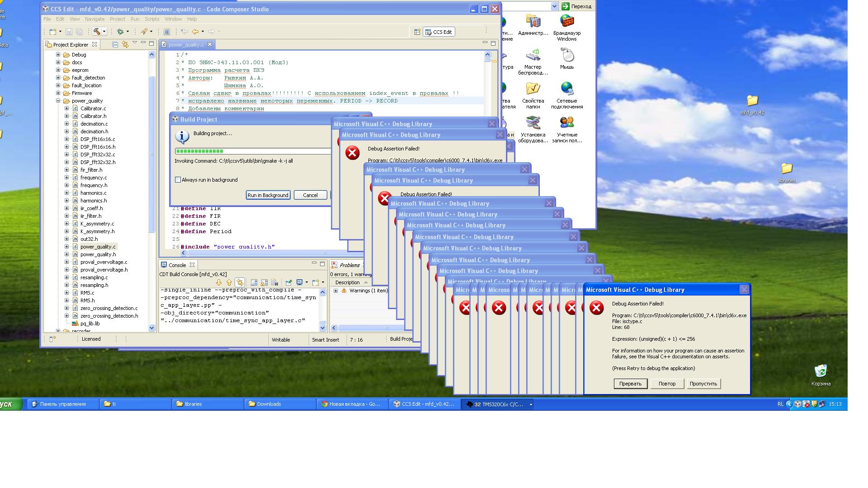Click the Back navigation arrow in the toolbar
868x488 pixels.
(195, 32)
